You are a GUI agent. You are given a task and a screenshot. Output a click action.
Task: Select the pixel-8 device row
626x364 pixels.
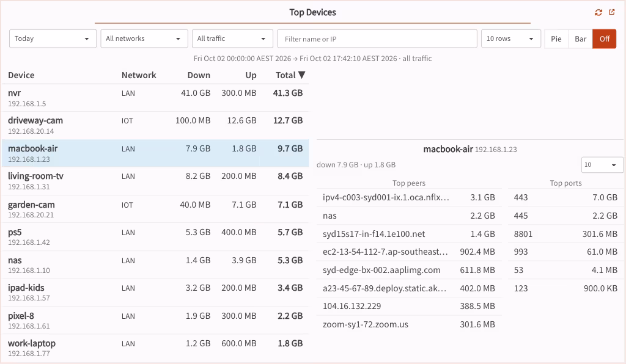coord(155,320)
